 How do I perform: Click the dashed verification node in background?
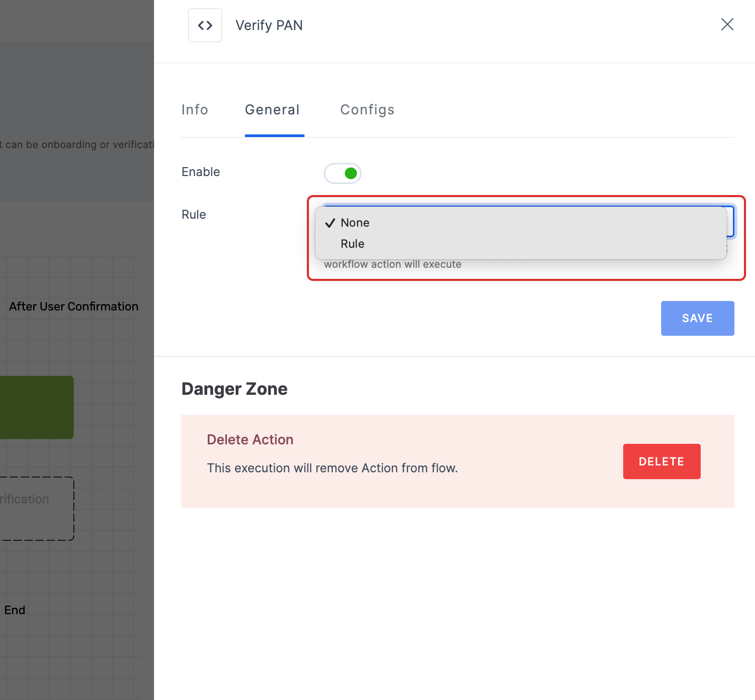tap(37, 509)
